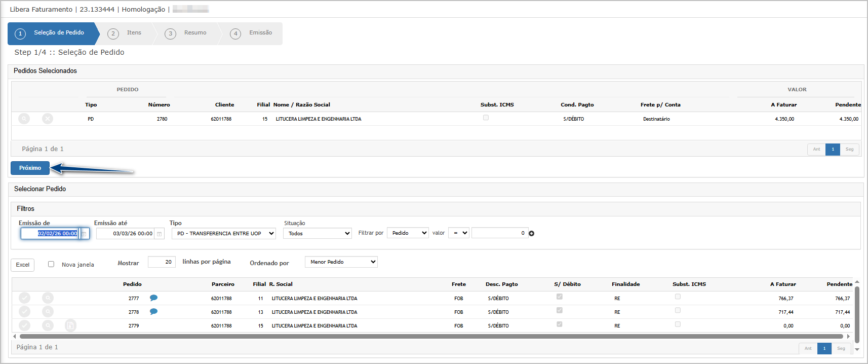This screenshot has height=364, width=868.
Task: Open calendar picker for Emissão até
Action: click(160, 234)
